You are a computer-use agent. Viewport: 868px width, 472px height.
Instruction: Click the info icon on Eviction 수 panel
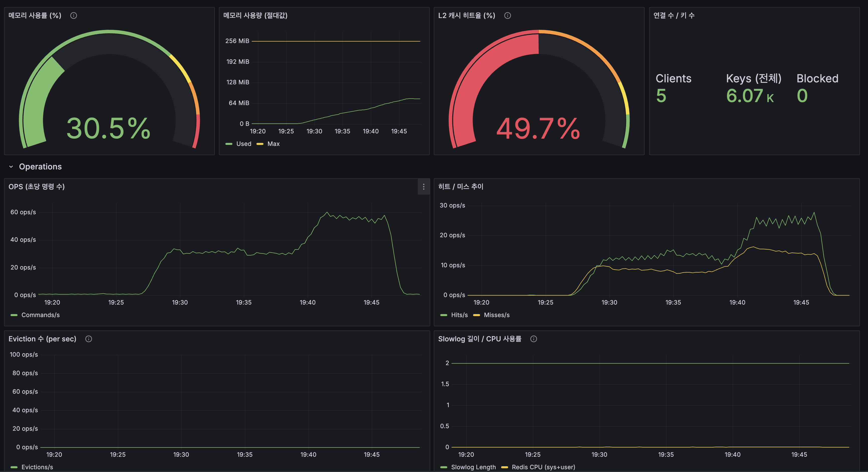[88, 339]
